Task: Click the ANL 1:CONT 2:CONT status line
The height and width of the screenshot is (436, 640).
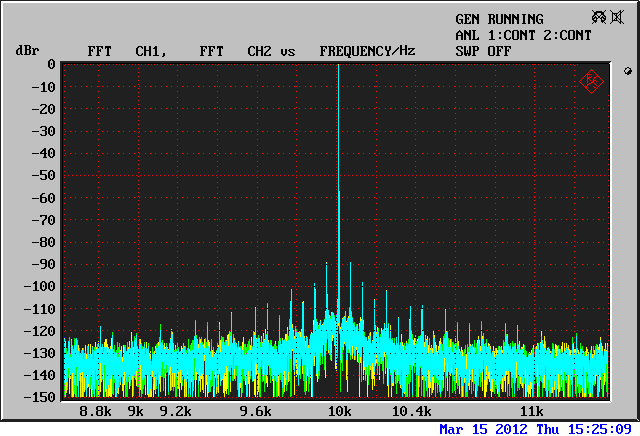Action: click(x=523, y=36)
